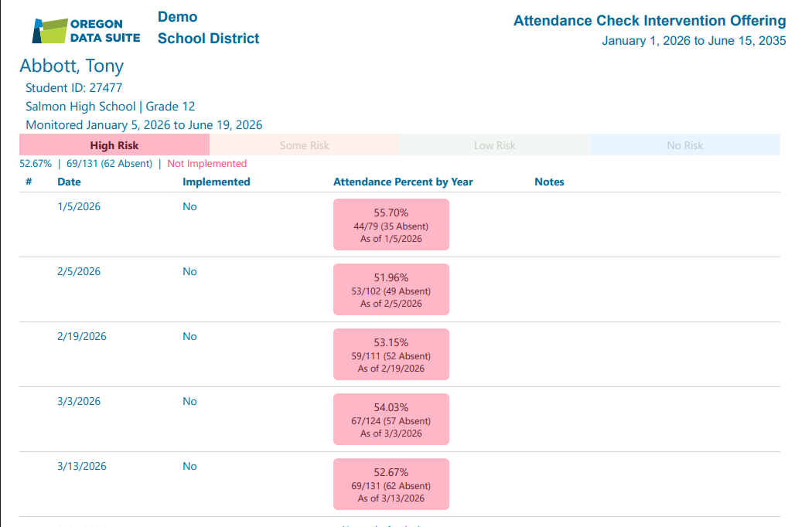Click the Student ID: 27477 text

point(73,88)
